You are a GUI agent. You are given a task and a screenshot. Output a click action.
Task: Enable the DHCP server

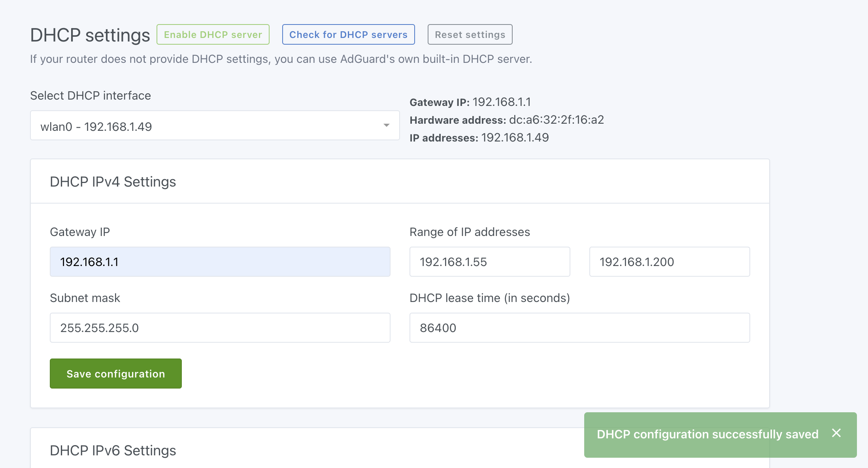pos(213,34)
